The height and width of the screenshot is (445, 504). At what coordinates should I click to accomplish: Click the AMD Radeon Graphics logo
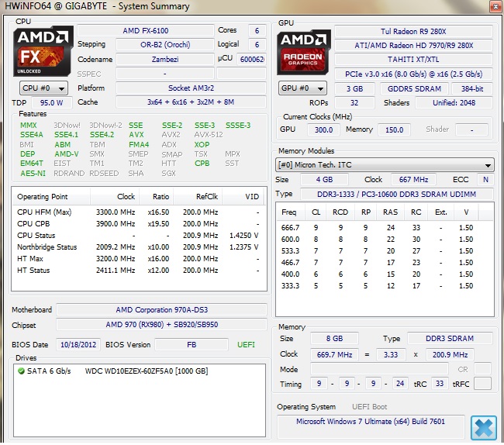pos(304,53)
